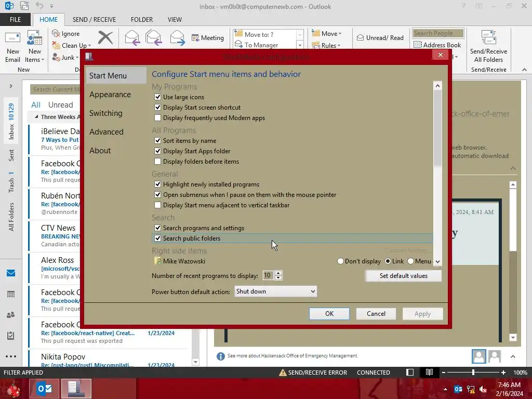Open Calendar view in Outlook navigation
532x399 pixels.
11,294
